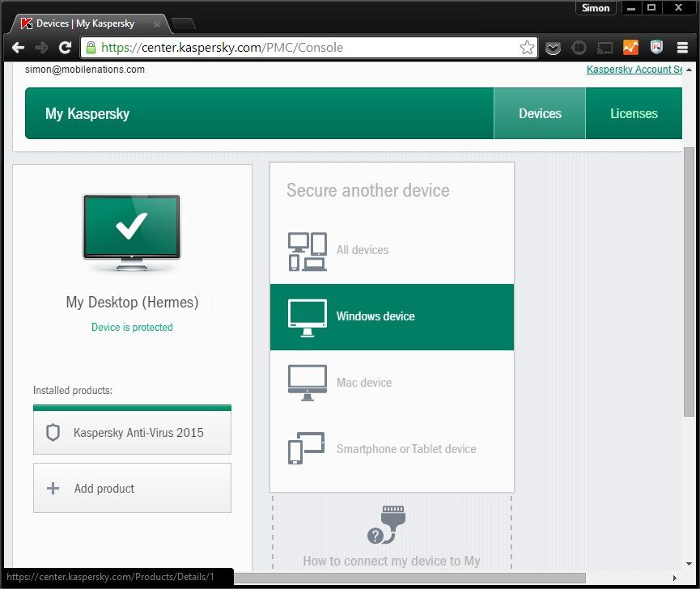The width and height of the screenshot is (700, 589).
Task: Click the round grey extension icon
Action: 579,48
